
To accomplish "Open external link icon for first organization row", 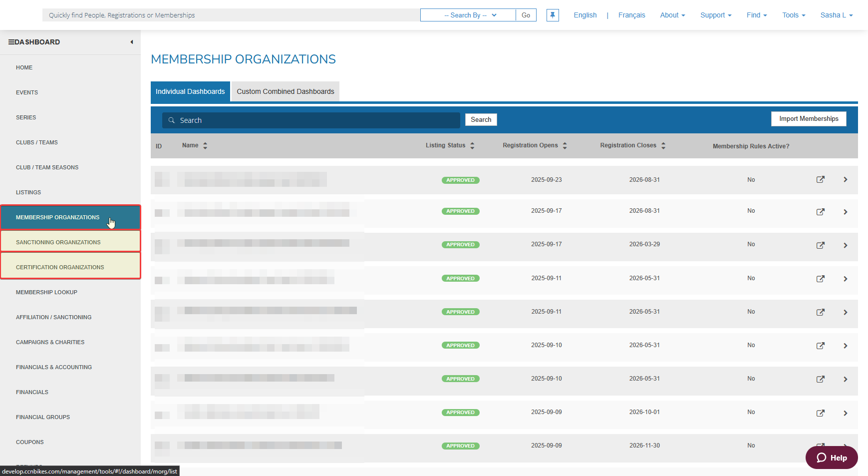I will click(x=820, y=180).
